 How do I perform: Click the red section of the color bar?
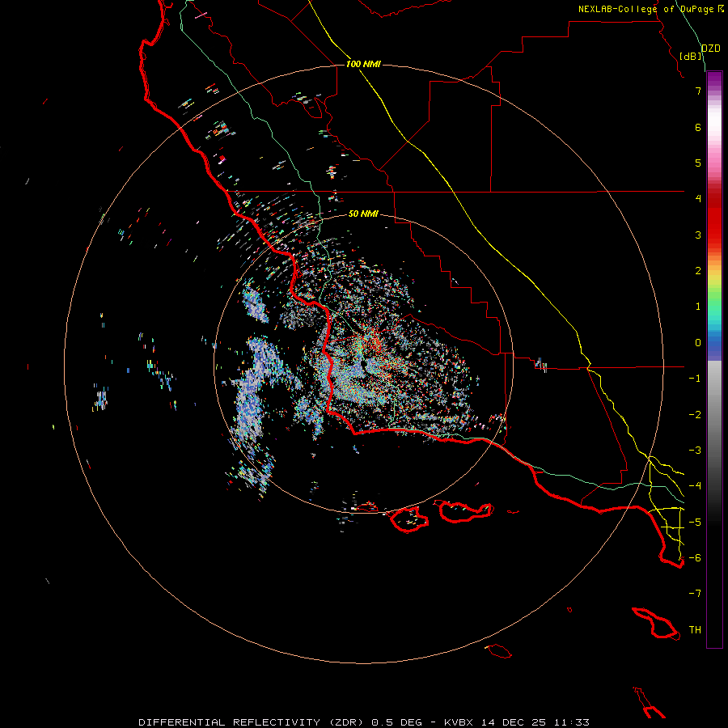(714, 218)
